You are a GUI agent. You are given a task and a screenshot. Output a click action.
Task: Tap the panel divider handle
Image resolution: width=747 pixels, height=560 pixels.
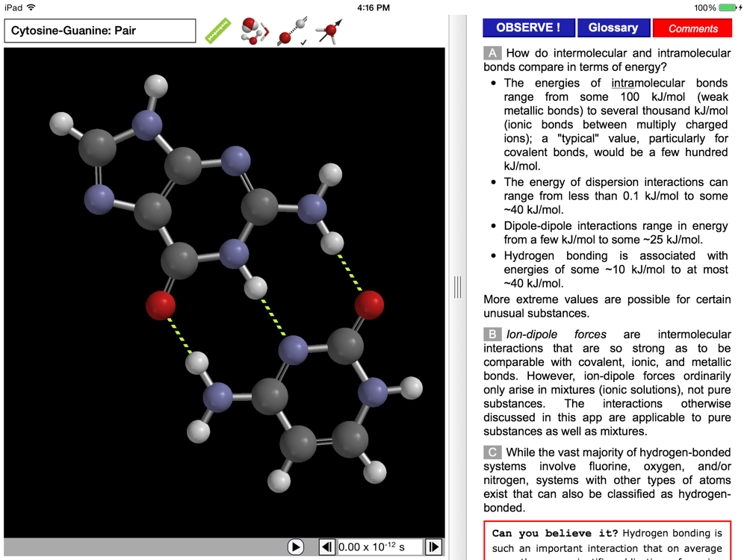[x=457, y=287]
